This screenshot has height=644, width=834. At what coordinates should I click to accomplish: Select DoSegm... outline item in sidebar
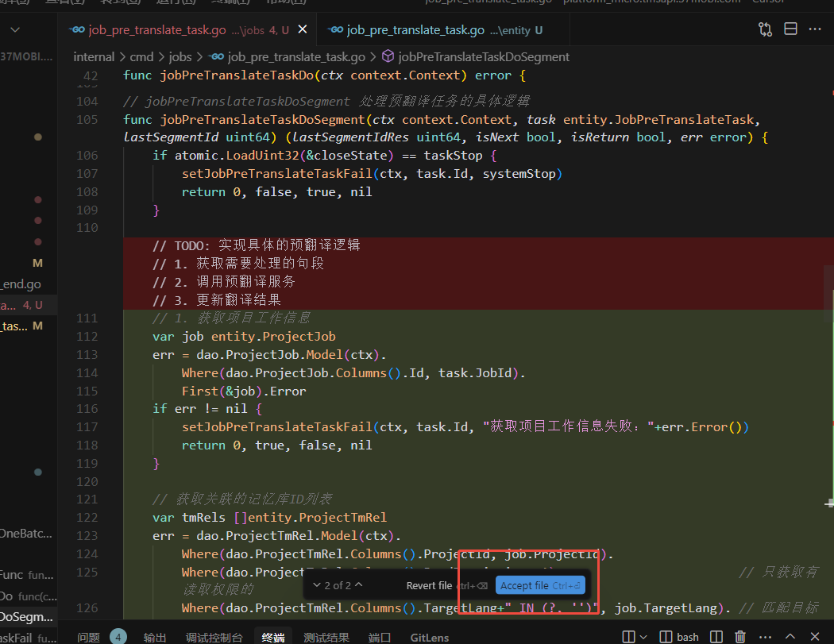point(26,617)
